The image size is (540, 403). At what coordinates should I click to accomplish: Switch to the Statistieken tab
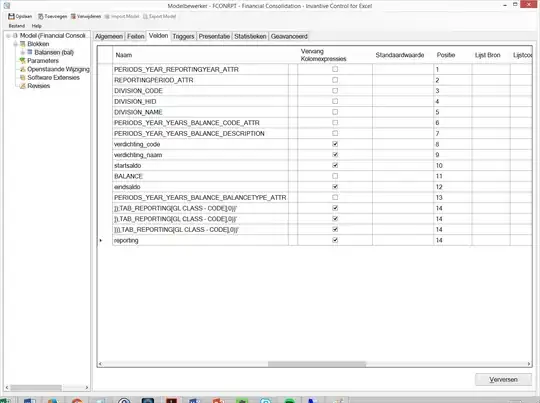250,36
